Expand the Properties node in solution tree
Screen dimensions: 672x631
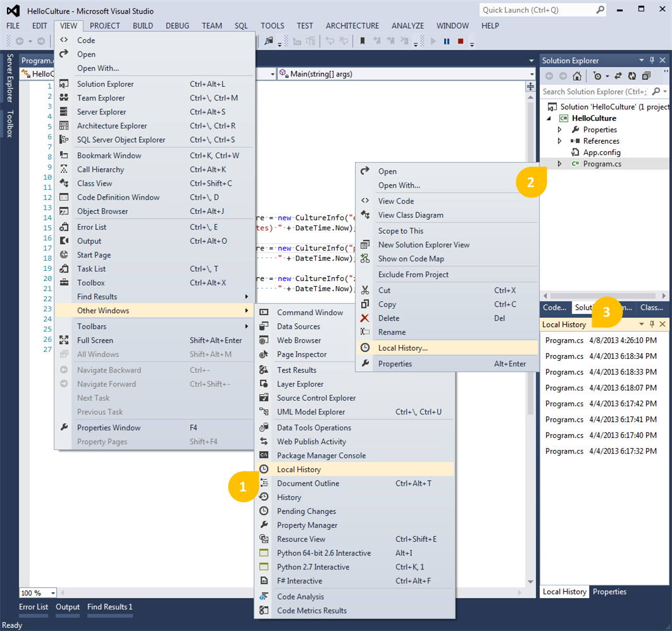[x=559, y=130]
